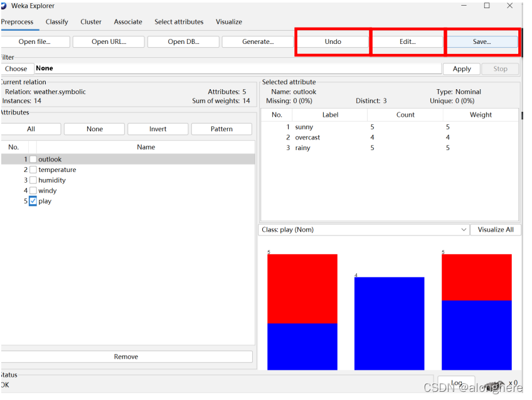The image size is (532, 400).
Task: Open the Cluster tab
Action: coord(91,22)
